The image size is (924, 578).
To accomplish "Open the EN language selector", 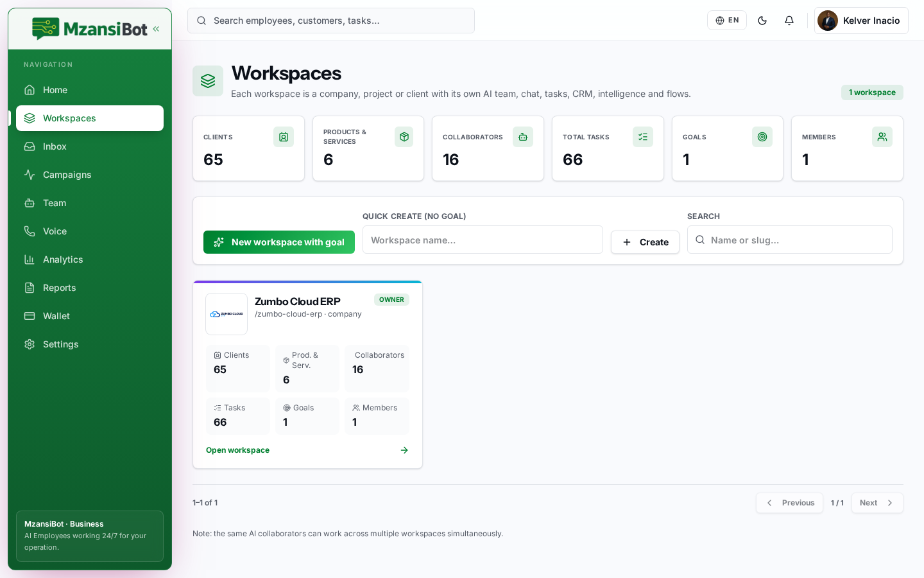I will pos(727,21).
